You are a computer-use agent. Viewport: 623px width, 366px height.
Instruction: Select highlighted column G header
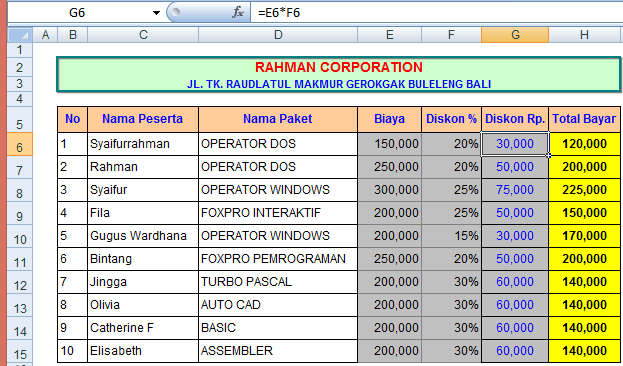point(515,35)
